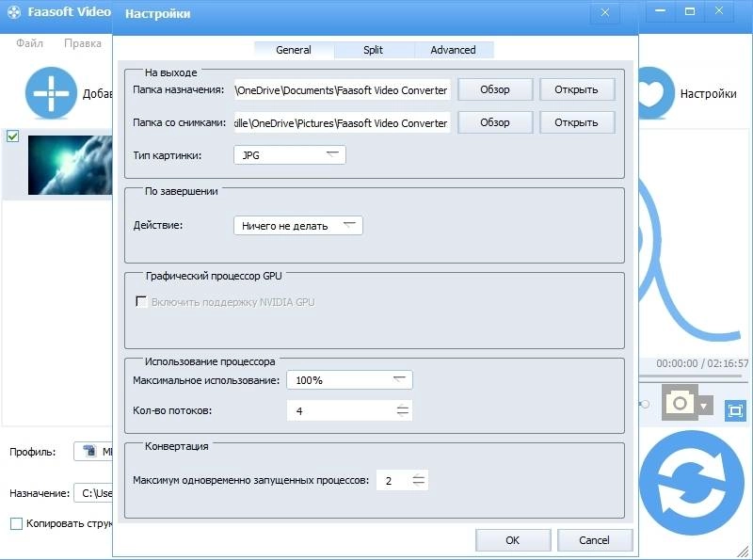Click the Add file plus icon
The height and width of the screenshot is (560, 753).
(x=51, y=93)
